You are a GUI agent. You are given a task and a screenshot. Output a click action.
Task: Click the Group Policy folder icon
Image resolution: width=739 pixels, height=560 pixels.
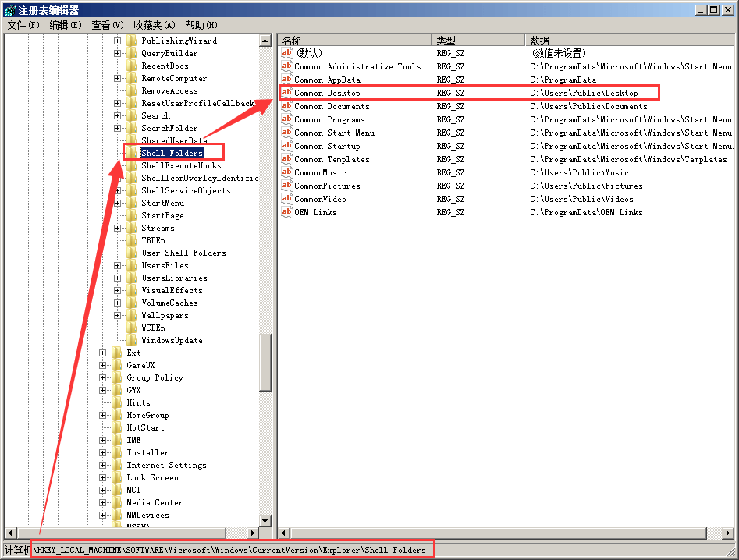click(x=117, y=378)
